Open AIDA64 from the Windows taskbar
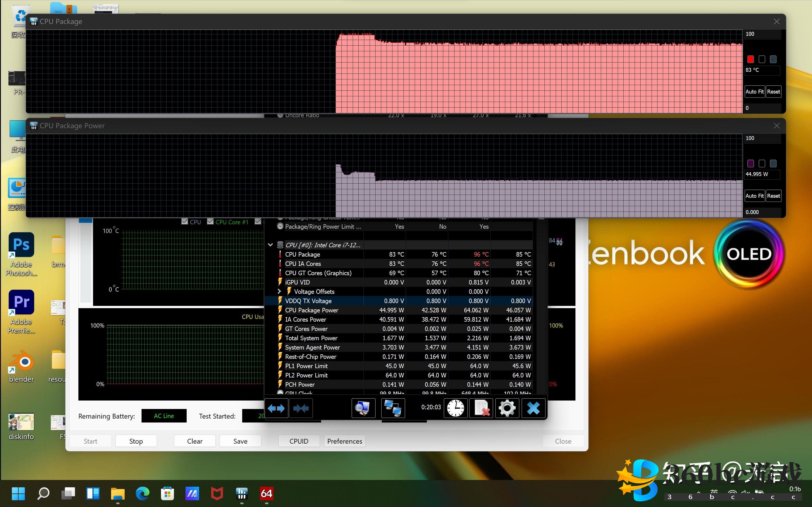Viewport: 812px width, 507px height. click(x=266, y=493)
